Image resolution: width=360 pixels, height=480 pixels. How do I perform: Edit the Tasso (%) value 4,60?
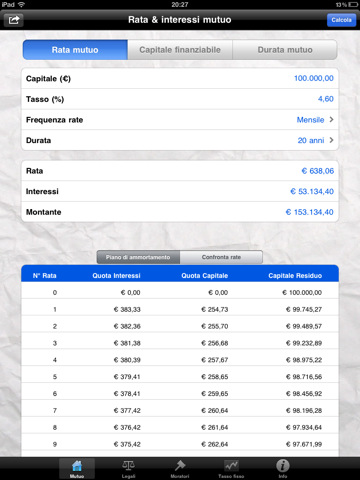(326, 99)
